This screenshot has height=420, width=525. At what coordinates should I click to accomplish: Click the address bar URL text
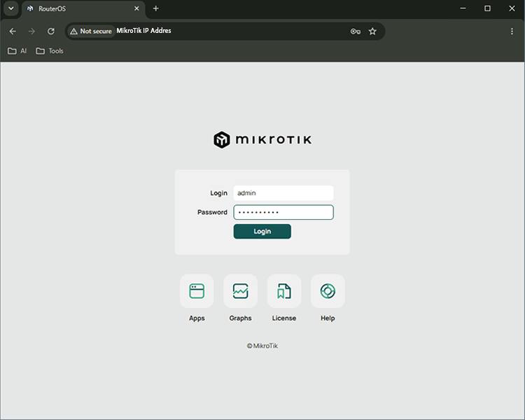143,31
